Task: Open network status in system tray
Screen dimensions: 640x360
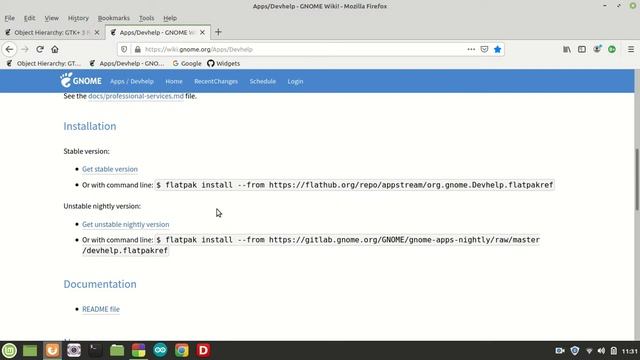Action: point(589,351)
